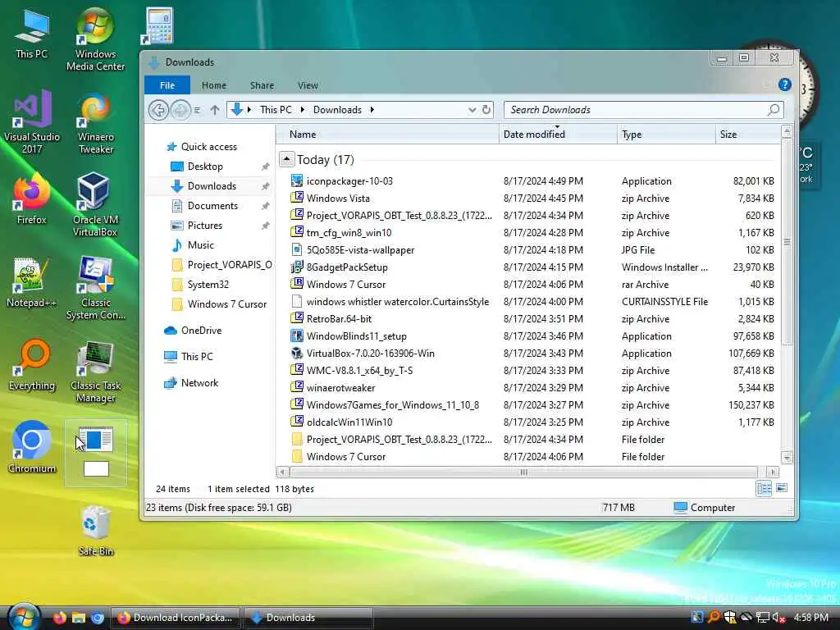
Task: Launch Firefox from quick launch bar
Action: [x=59, y=618]
